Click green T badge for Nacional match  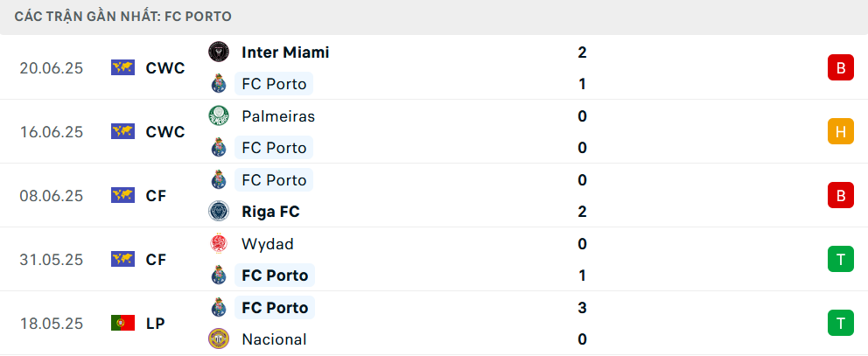(x=840, y=323)
